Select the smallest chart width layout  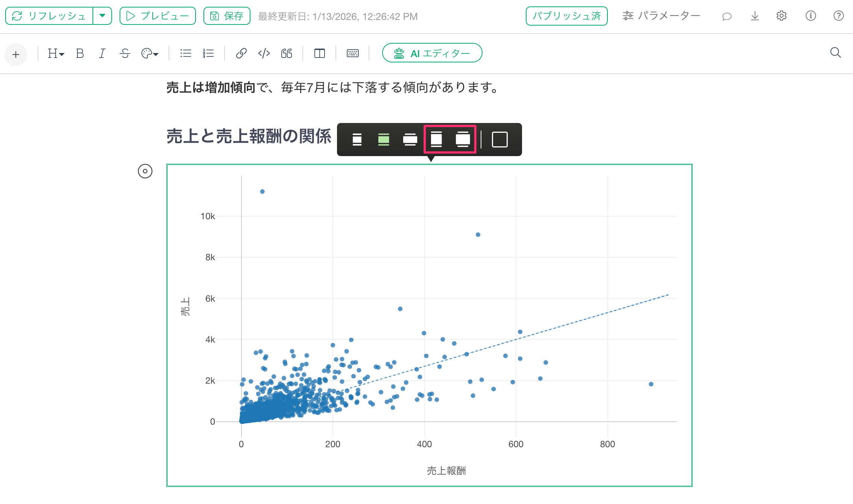click(357, 140)
